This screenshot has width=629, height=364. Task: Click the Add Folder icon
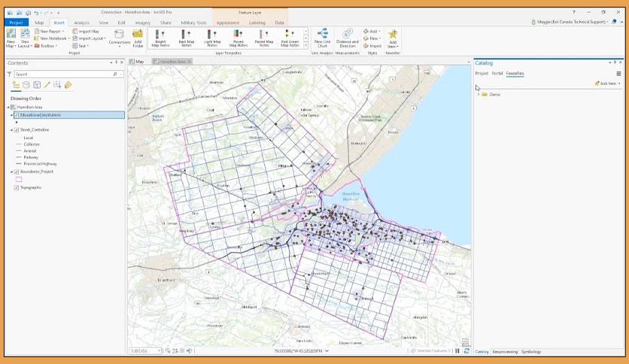(x=138, y=38)
